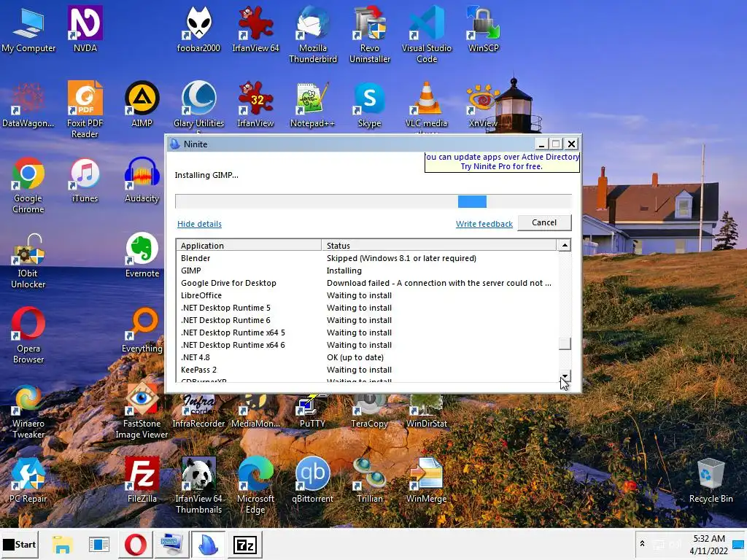Click the list scroll-up arrow
The image size is (747, 560).
click(x=565, y=245)
